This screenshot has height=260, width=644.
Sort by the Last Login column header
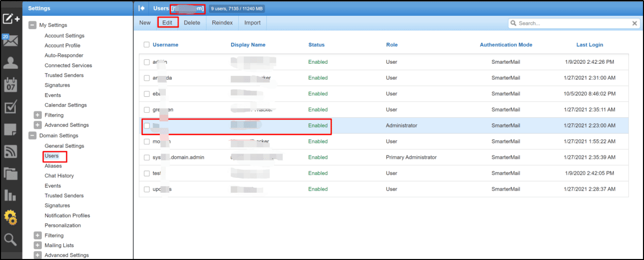[589, 45]
